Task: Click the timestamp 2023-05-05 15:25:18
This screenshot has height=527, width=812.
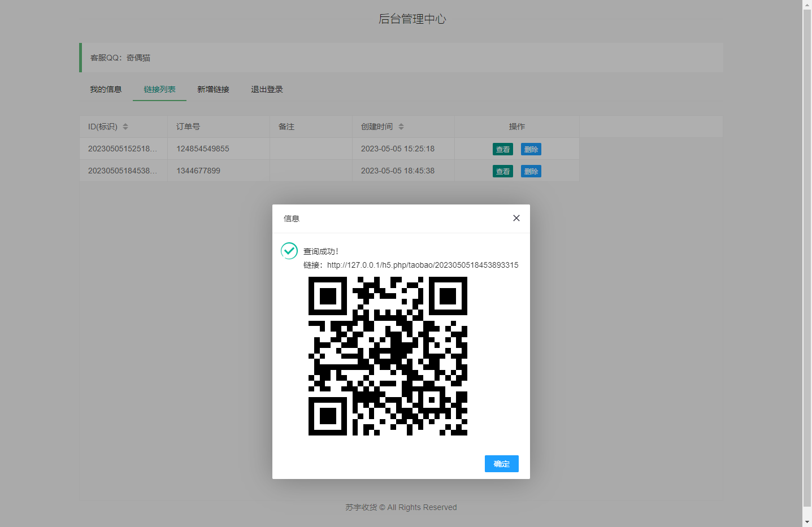Action: (398, 149)
